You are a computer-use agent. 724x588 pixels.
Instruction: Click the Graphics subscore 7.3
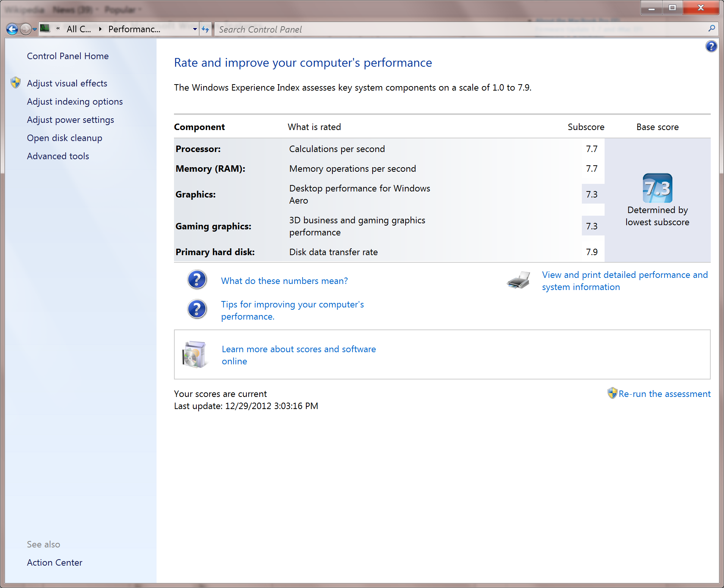click(592, 194)
